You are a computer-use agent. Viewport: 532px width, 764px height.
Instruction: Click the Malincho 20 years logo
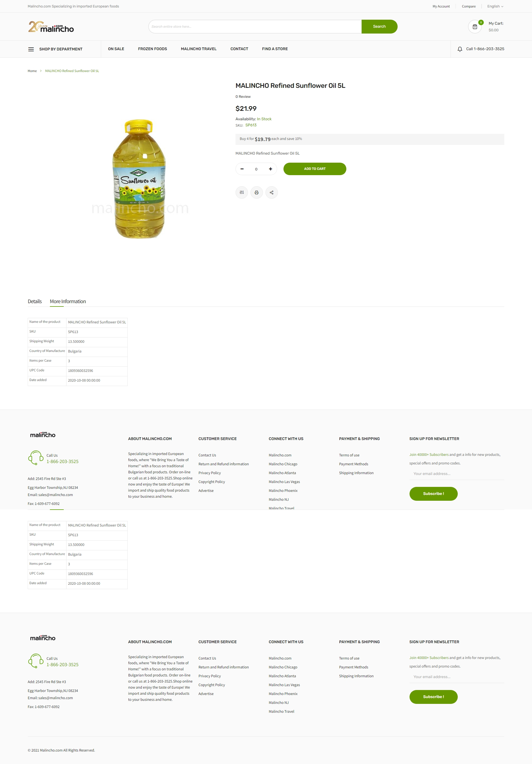(51, 27)
